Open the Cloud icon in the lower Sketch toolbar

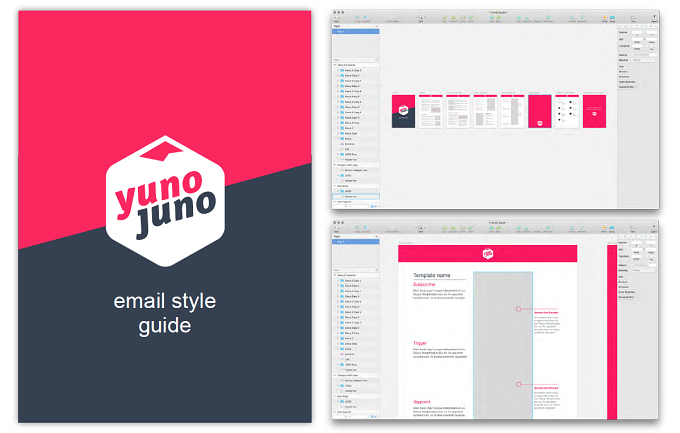tap(612, 228)
